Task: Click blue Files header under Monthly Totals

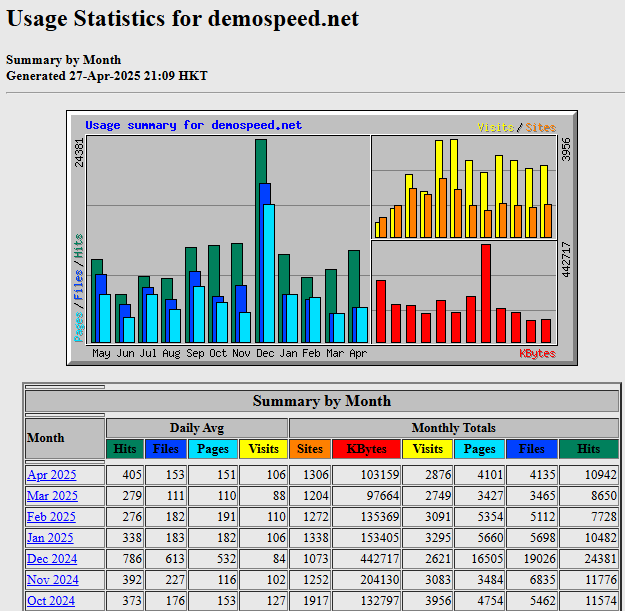Action: (x=532, y=450)
